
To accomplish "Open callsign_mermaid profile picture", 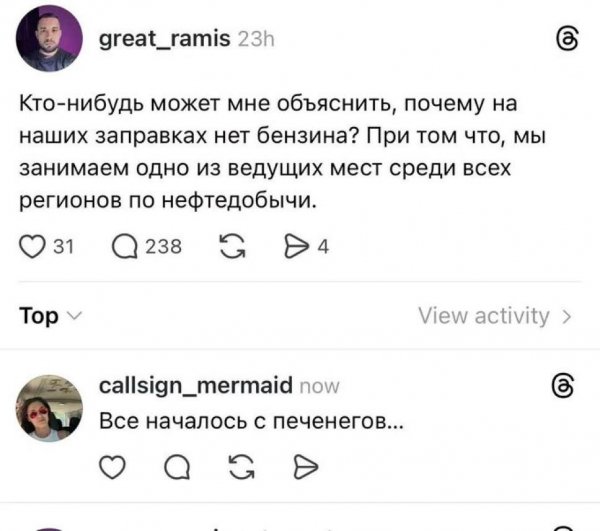I will [x=49, y=409].
